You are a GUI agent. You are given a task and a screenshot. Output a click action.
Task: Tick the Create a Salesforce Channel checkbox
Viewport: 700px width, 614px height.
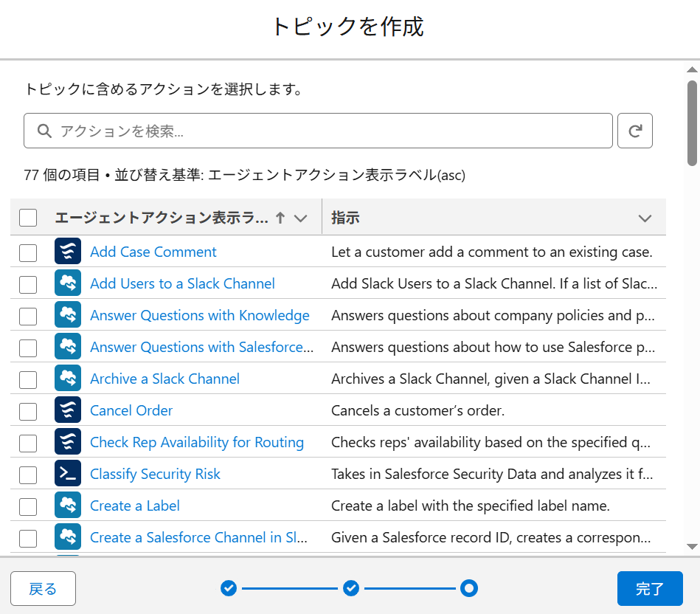[x=28, y=538]
